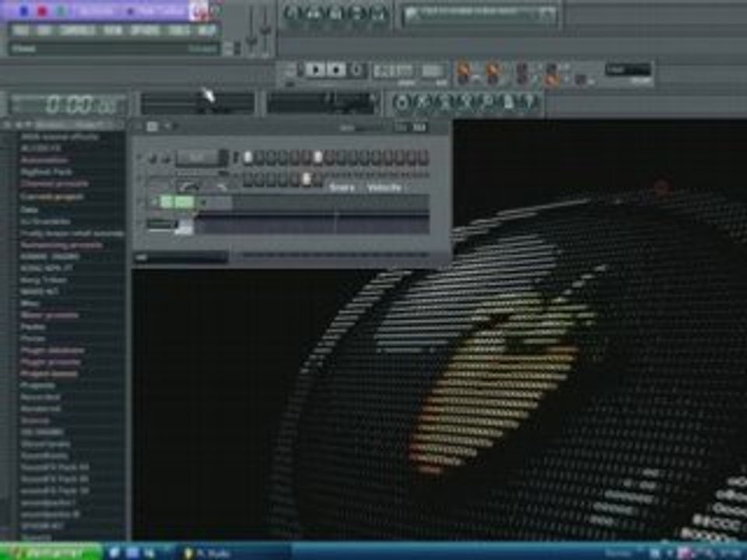
Task: Toggle first step of channel one
Action: (x=247, y=158)
